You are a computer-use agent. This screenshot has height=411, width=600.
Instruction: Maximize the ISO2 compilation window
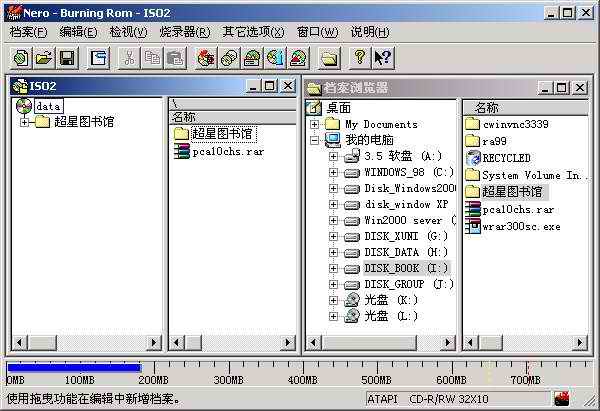(270, 86)
